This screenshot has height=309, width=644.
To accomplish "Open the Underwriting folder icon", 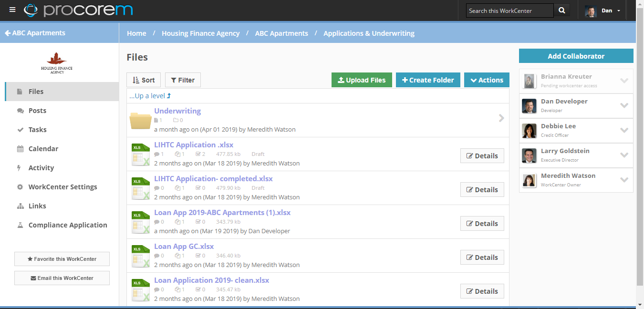I will tap(141, 121).
